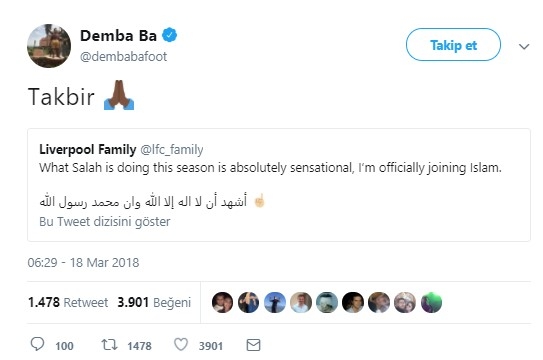Viewport: 543px width, 360px height.
Task: Expand the tweet options chevron
Action: point(524,46)
